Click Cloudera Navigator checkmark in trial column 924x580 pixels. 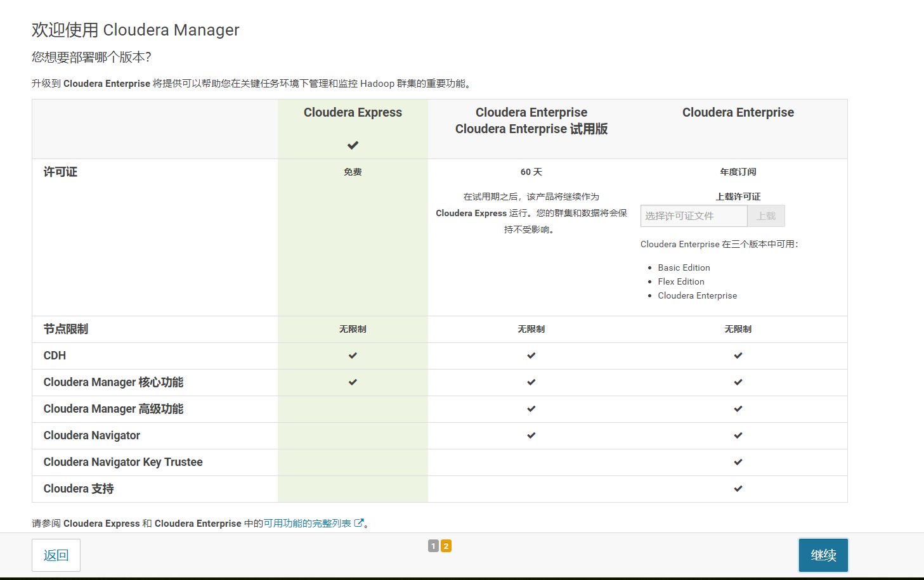coord(531,435)
